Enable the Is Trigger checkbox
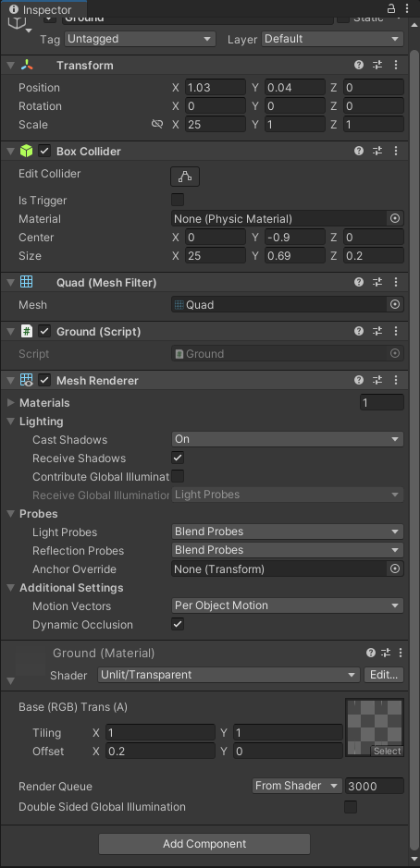Viewport: 420px width, 868px height. [178, 200]
